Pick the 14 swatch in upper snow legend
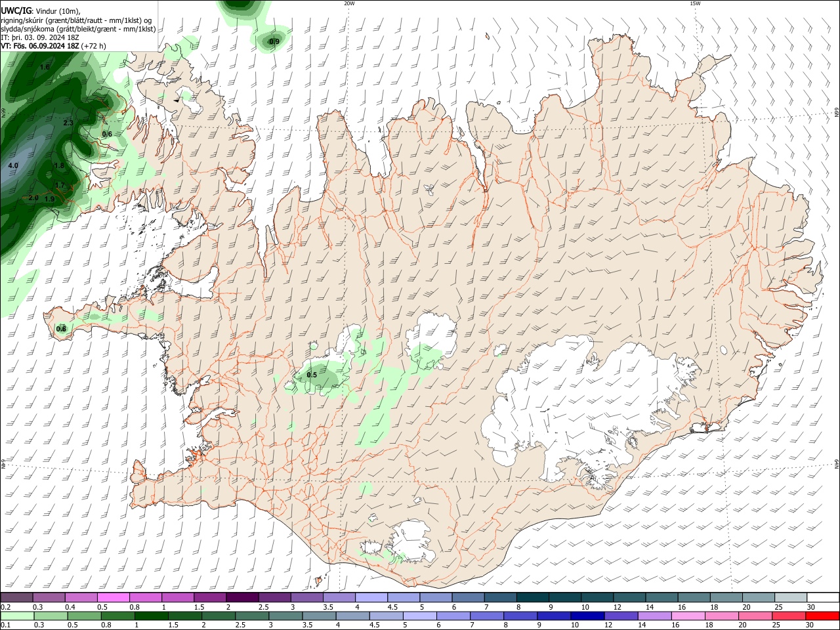Viewport: 840px width, 630px height. click(662, 597)
